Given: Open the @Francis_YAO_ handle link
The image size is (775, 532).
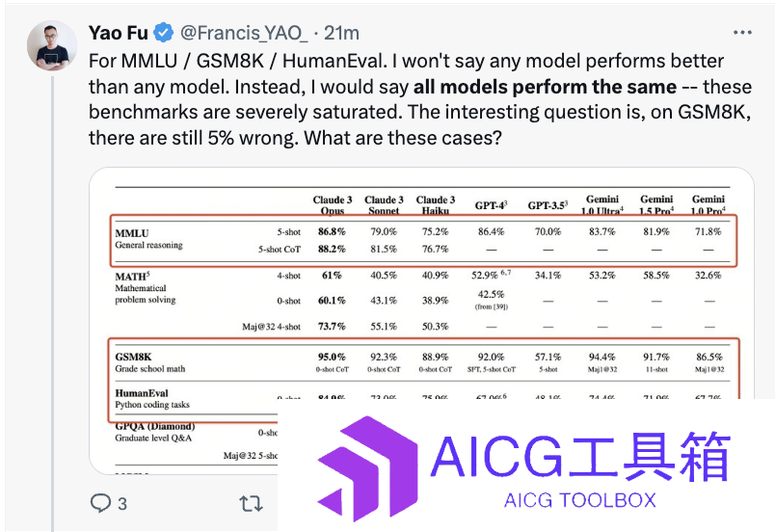Looking at the screenshot, I should tap(244, 33).
